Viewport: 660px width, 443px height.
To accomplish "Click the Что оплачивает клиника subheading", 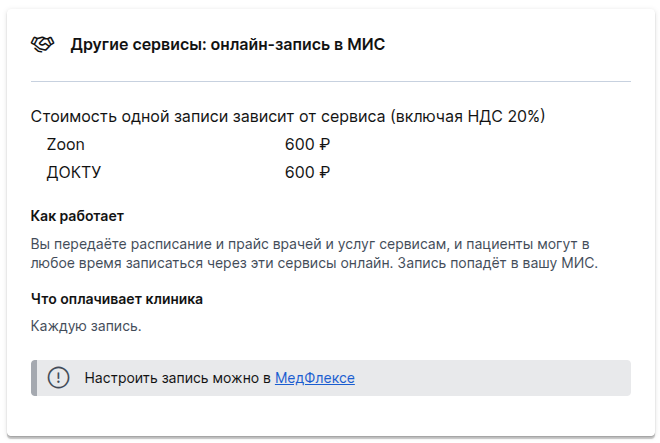I will (117, 299).
